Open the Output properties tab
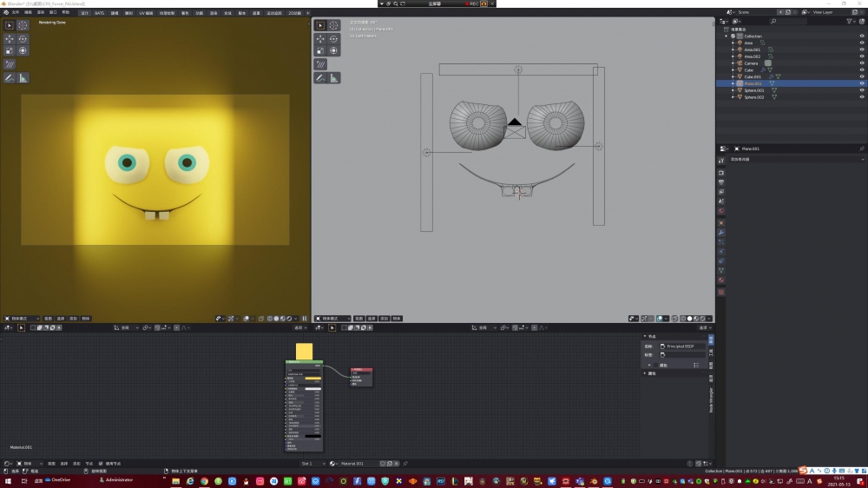Image resolution: width=868 pixels, height=488 pixels. click(721, 182)
